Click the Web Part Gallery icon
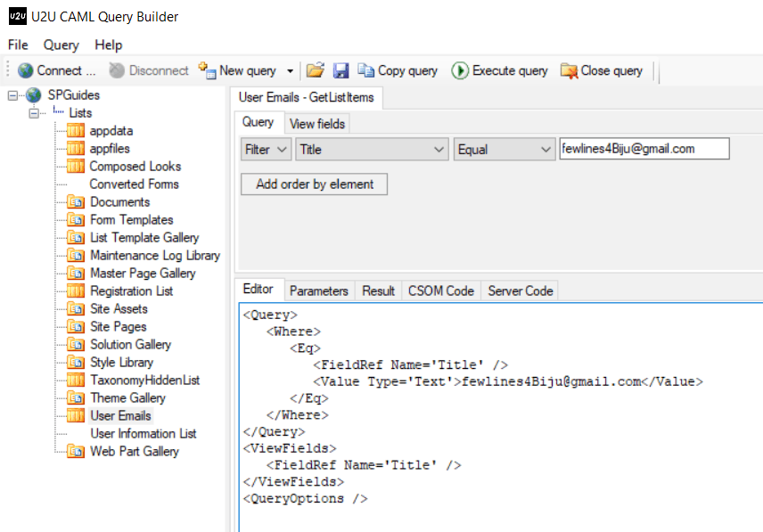This screenshot has width=763, height=532. point(76,451)
